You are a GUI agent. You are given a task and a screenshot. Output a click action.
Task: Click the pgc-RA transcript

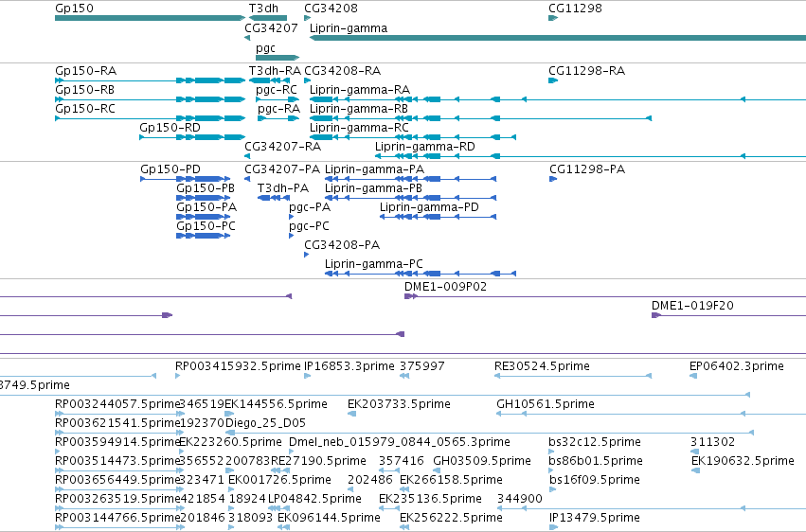(278, 118)
